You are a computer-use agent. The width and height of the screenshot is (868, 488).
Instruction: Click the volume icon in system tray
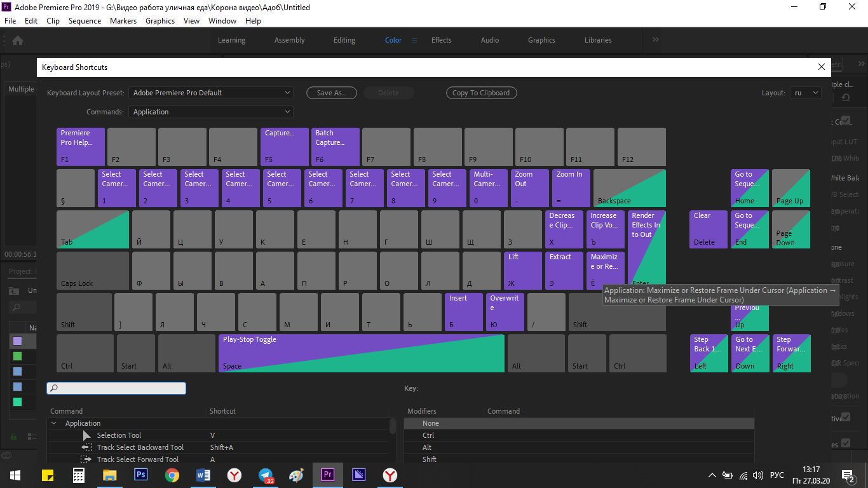pyautogui.click(x=757, y=475)
